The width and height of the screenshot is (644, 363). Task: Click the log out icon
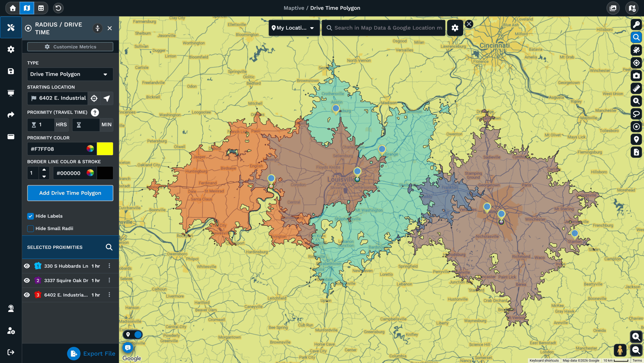click(x=11, y=352)
